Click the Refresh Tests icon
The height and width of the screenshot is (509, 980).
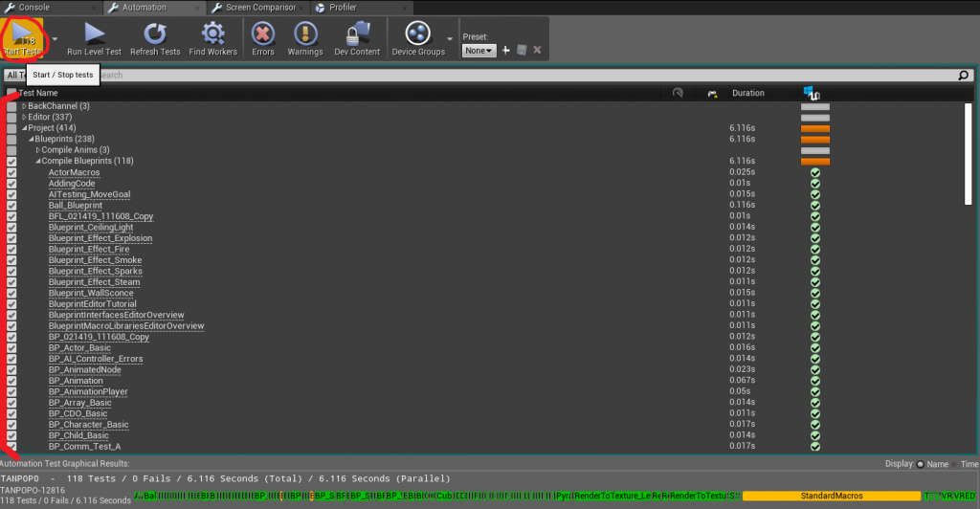coord(155,33)
